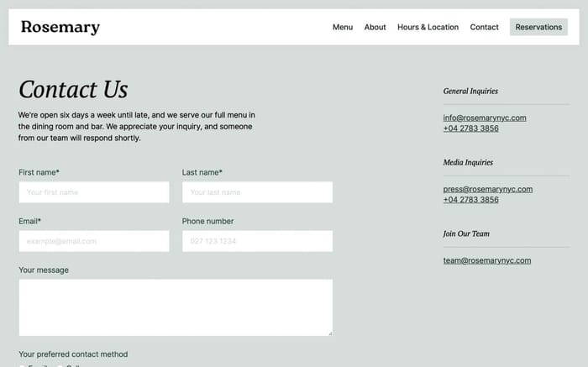Click into the Last name field
The height and width of the screenshot is (367, 588).
click(257, 192)
